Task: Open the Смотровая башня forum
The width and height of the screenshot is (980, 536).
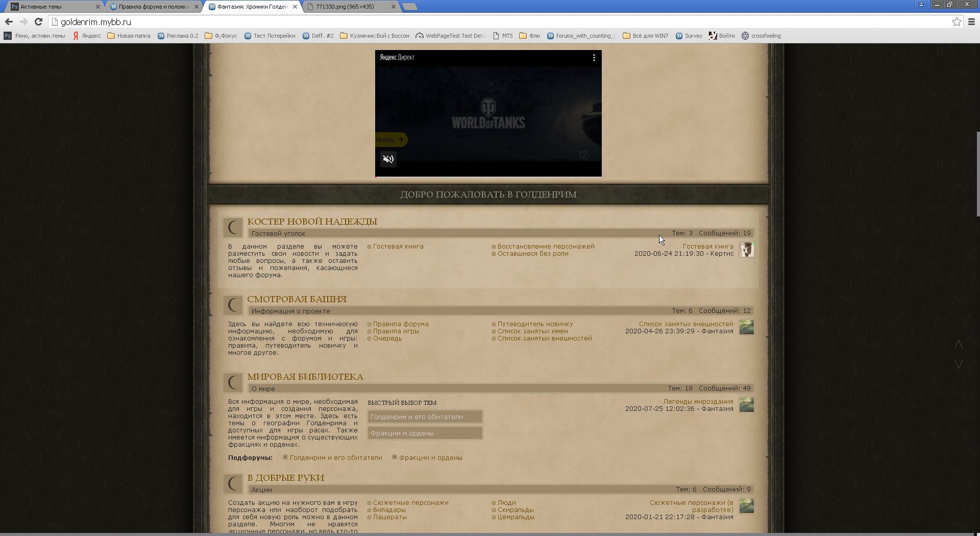Action: (x=297, y=299)
